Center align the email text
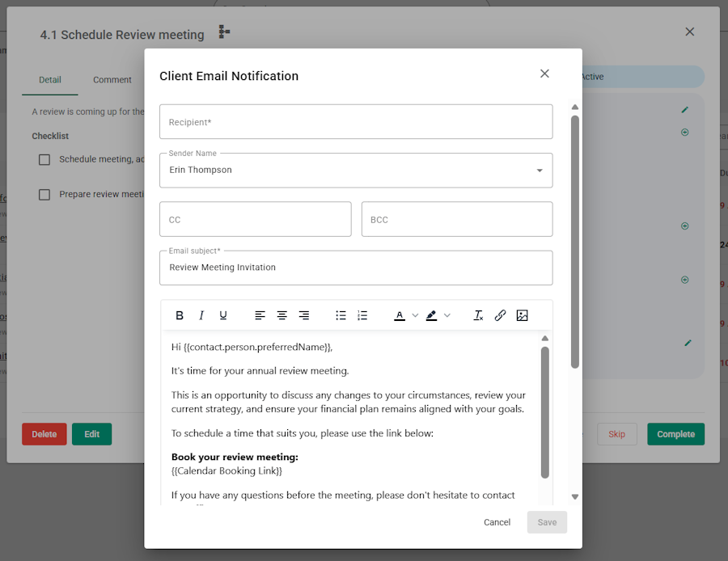This screenshot has width=728, height=561. (x=281, y=315)
